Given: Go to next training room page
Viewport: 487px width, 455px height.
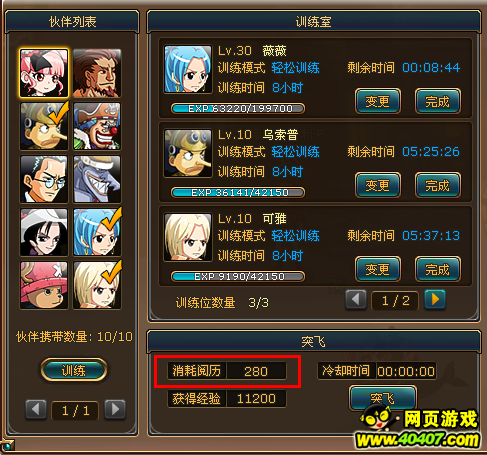Looking at the screenshot, I should pos(435,299).
